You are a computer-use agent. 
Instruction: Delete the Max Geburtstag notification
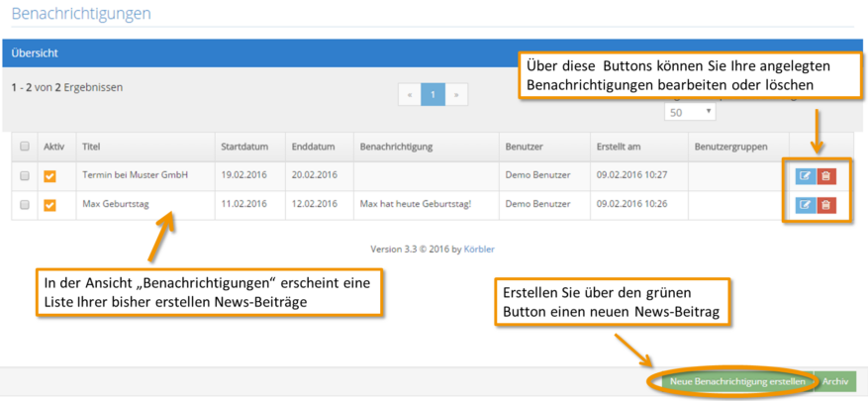[x=825, y=205]
